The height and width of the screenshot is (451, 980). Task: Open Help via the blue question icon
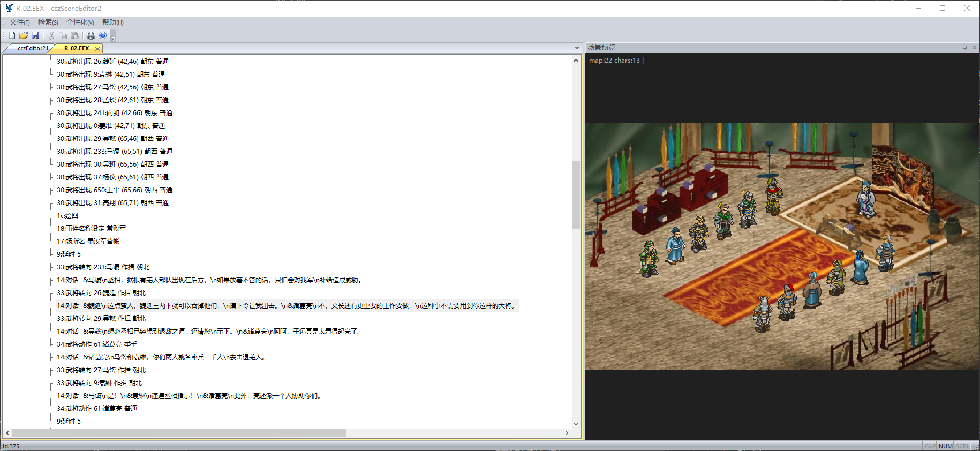(x=103, y=35)
